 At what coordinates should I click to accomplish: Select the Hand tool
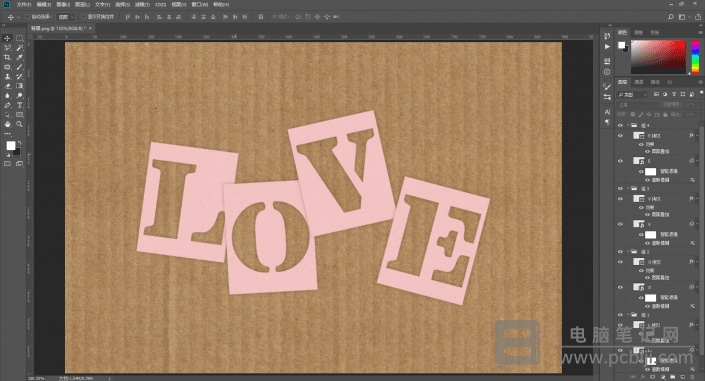pos(7,124)
